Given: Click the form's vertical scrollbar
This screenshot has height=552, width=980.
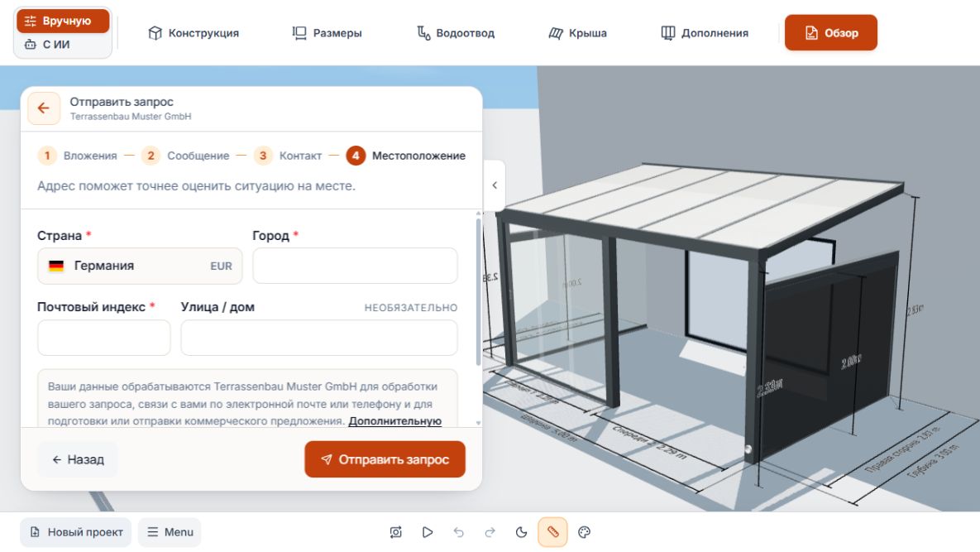Looking at the screenshot, I should tap(479, 291).
